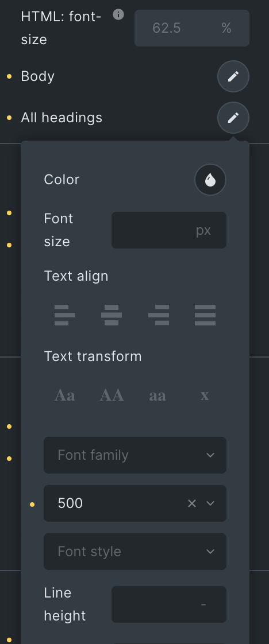Select uppercase text transform AA
269x644 pixels.
[112, 395]
